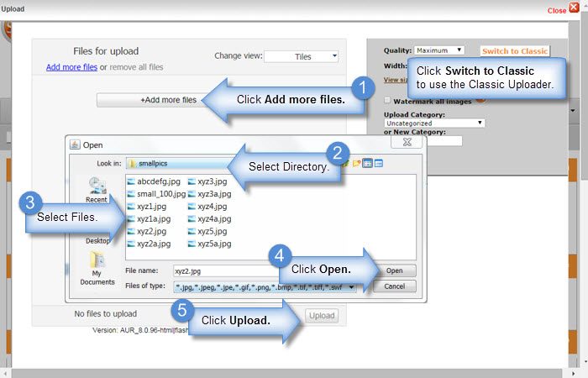The height and width of the screenshot is (378, 588).
Task: Click the File name input field
Action: point(227,270)
